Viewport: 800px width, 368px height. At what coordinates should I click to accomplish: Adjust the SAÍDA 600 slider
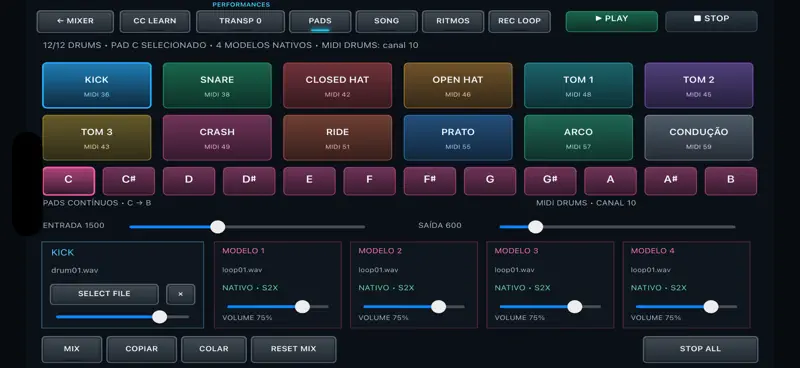[617, 227]
